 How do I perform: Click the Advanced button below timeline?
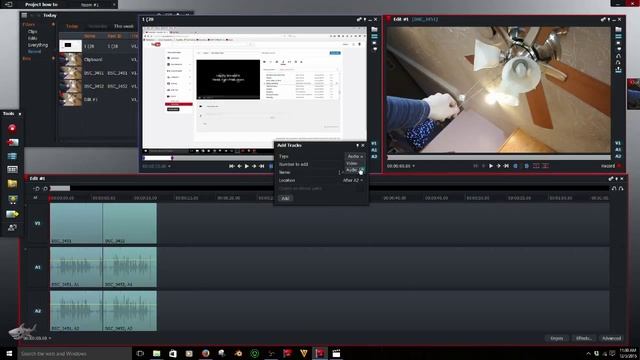pos(611,338)
